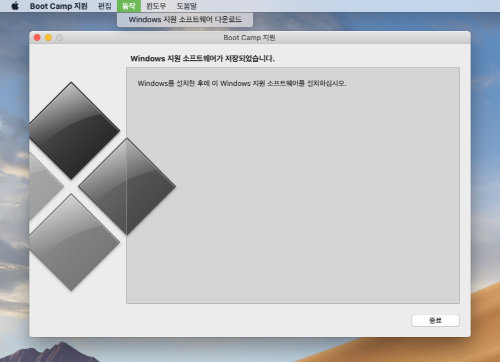Open the 도움말 menu
Screen dimensions: 500x362
(187, 6)
